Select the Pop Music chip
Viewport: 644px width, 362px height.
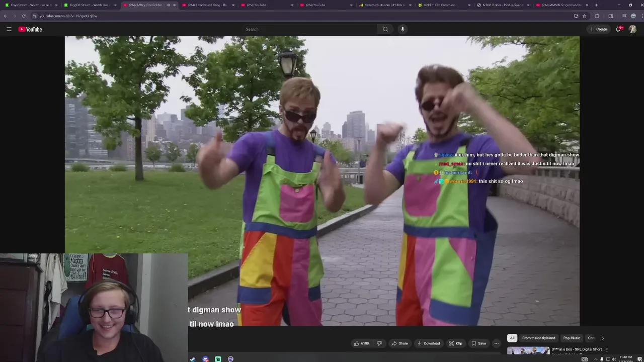(x=572, y=338)
